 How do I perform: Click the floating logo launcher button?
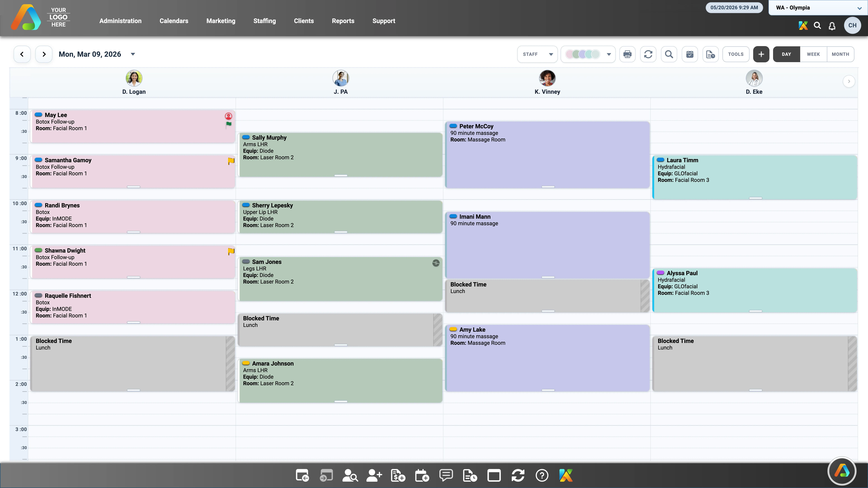(x=842, y=471)
